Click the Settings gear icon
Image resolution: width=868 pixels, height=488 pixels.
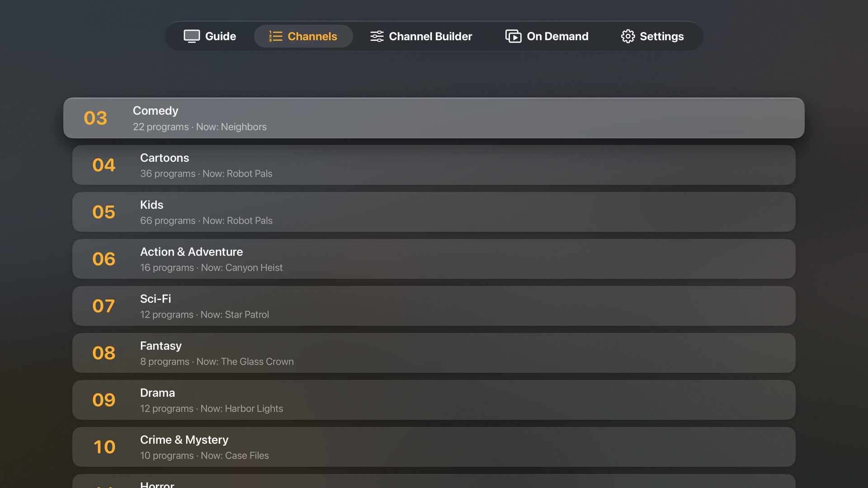point(627,36)
